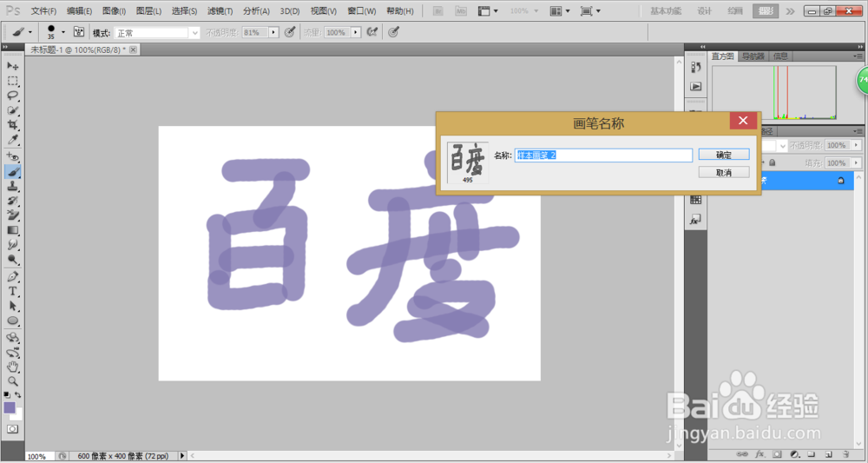Screen dimensions: 868x463
Task: Open the Styles fx panel icon
Action: (696, 220)
